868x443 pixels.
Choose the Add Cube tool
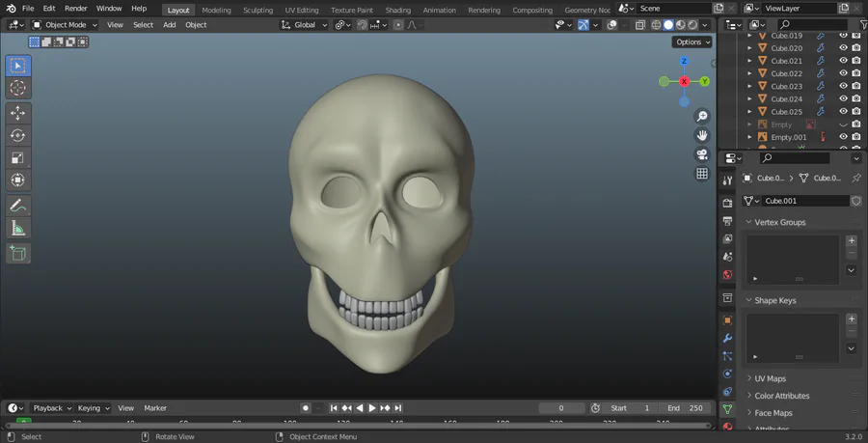point(18,253)
